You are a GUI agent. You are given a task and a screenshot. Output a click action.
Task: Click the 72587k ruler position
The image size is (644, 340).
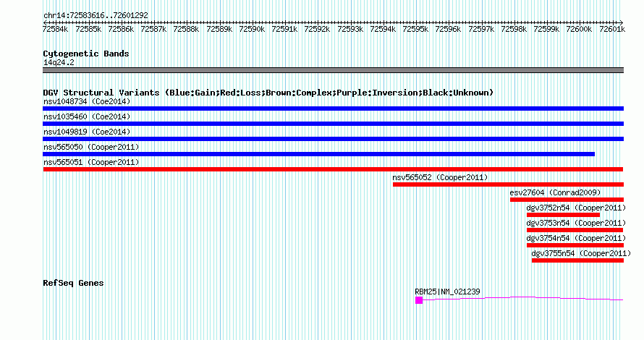153,29
